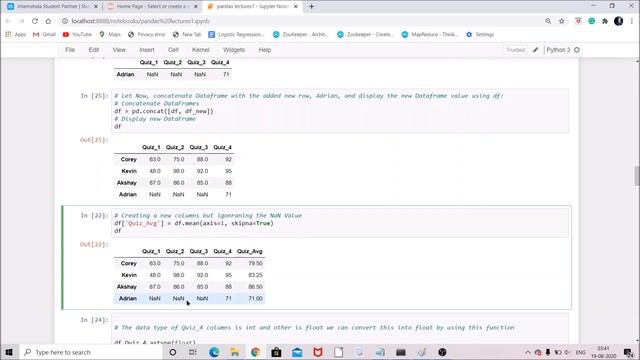Open the taskbar clock and date
The height and width of the screenshot is (360, 640).
603,352
